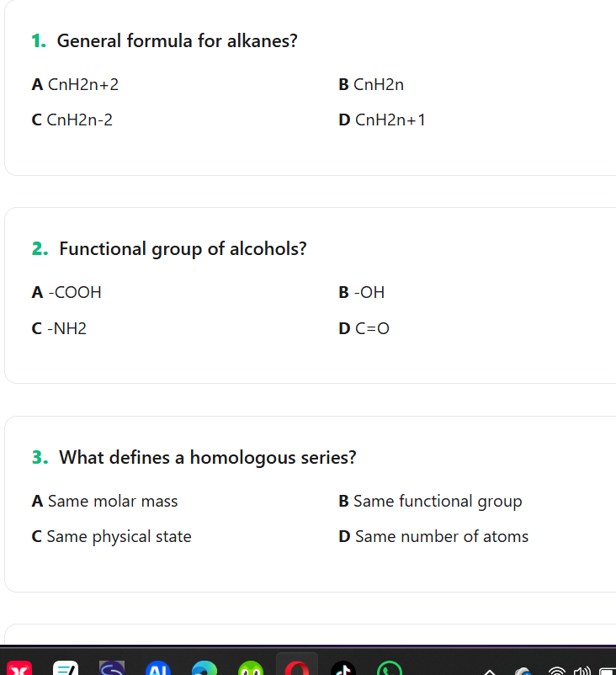Open the Opera browser taskbar icon
The width and height of the screenshot is (616, 675).
[x=298, y=668]
